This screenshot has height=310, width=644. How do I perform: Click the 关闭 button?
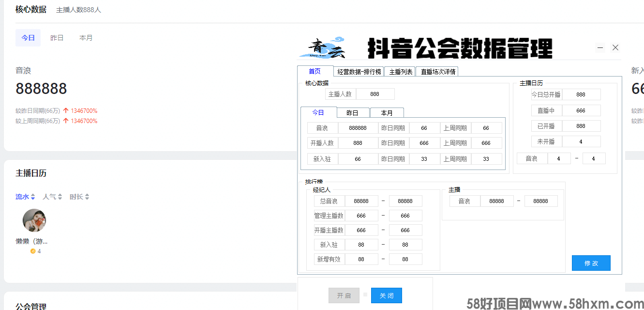(387, 295)
